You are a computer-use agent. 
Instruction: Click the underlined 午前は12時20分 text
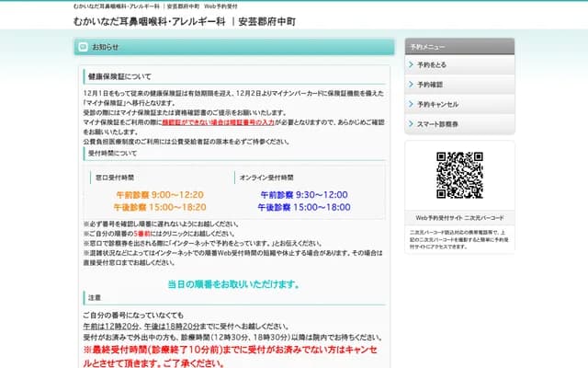pyautogui.click(x=111, y=327)
